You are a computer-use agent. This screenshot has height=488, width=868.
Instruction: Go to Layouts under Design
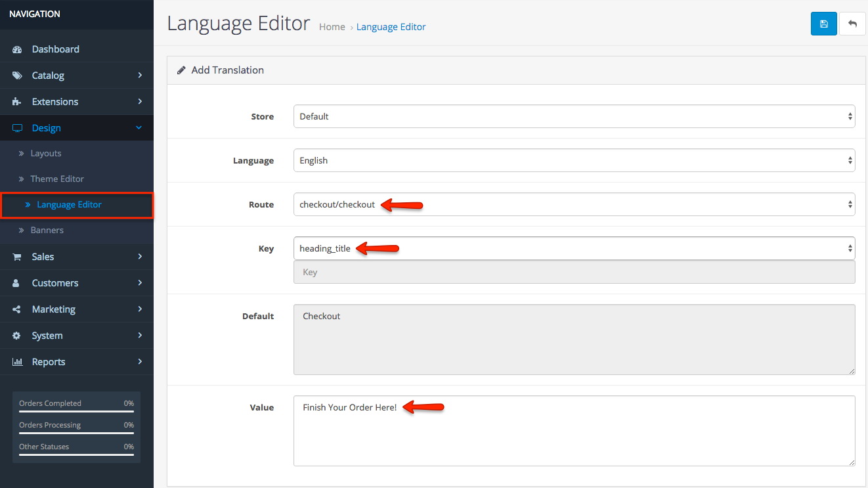coord(77,153)
